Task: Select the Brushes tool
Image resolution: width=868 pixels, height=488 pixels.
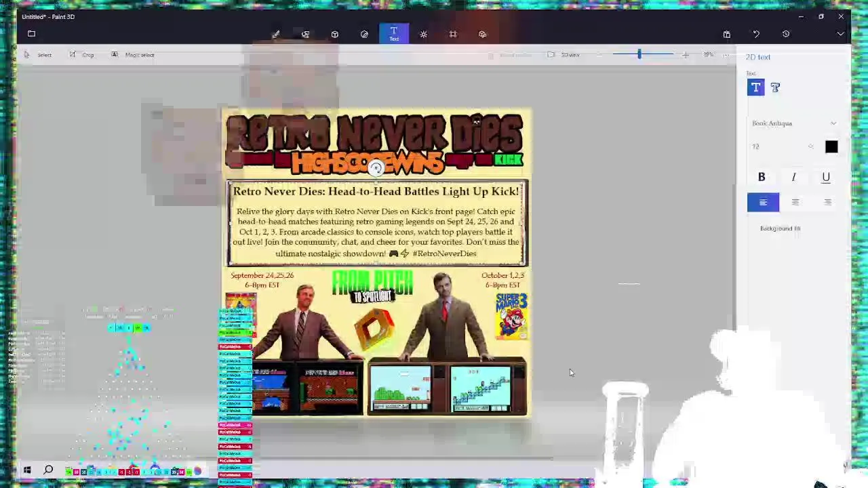Action: tap(276, 34)
